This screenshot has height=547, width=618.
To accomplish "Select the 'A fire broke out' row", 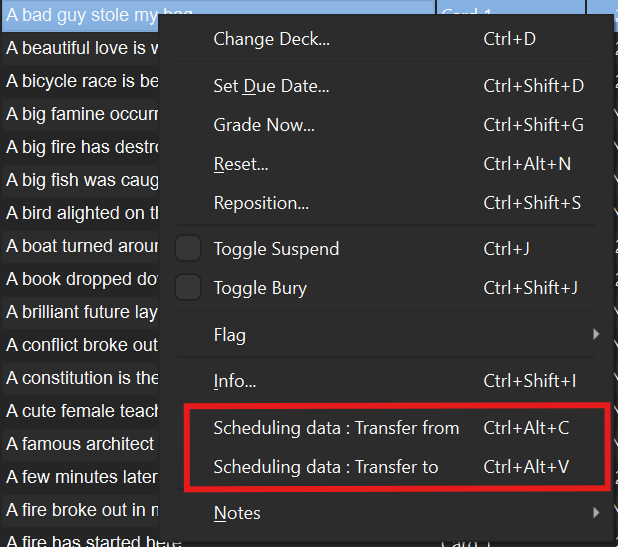I will click(82, 509).
